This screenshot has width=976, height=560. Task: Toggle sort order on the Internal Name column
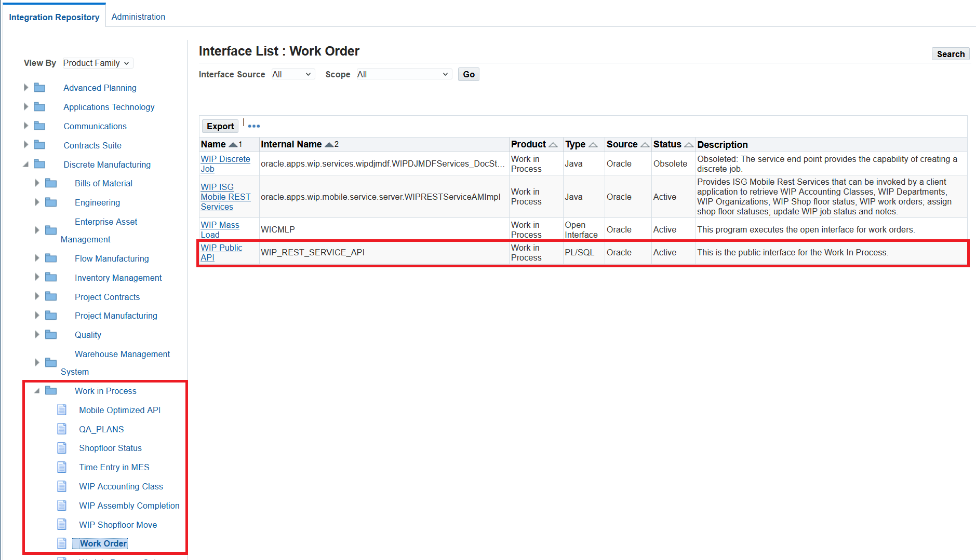(329, 144)
